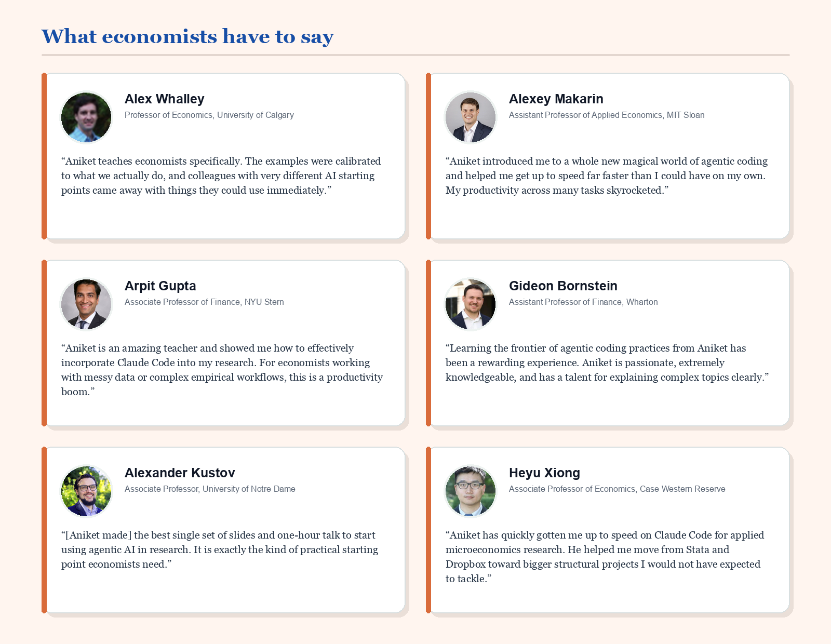Viewport: 831px width, 644px height.
Task: Select the Alexander Kustov name heading
Action: pyautogui.click(x=180, y=473)
